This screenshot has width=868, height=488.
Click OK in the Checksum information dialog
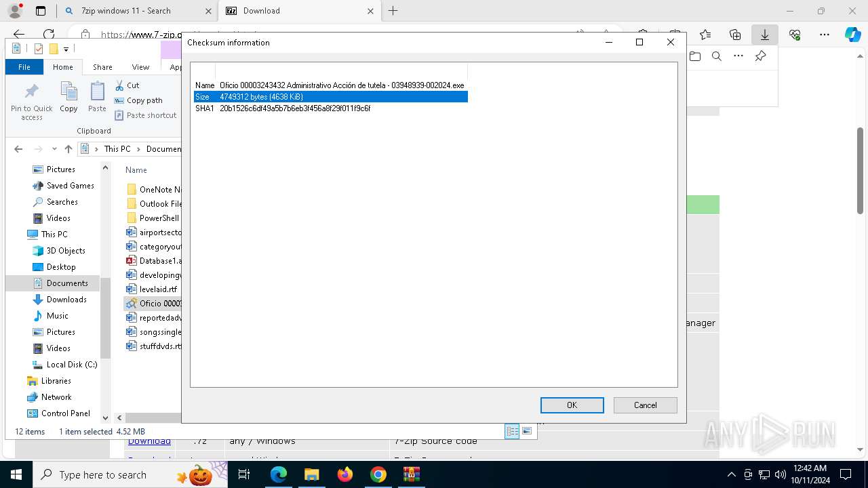pyautogui.click(x=572, y=405)
